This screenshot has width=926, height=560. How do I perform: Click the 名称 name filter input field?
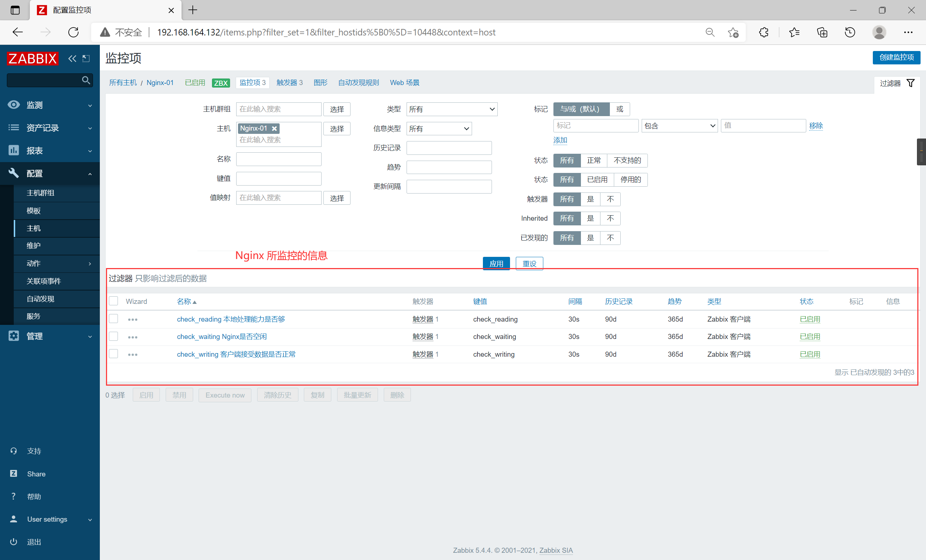pos(279,160)
